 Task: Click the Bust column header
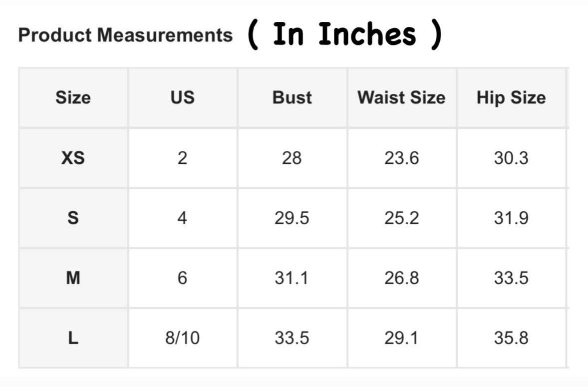pyautogui.click(x=292, y=98)
